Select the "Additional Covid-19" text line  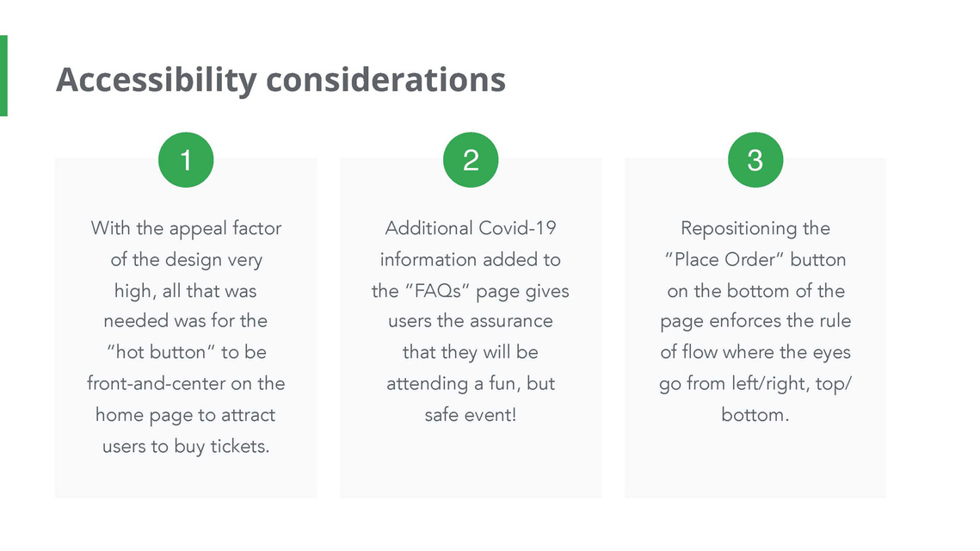[471, 228]
